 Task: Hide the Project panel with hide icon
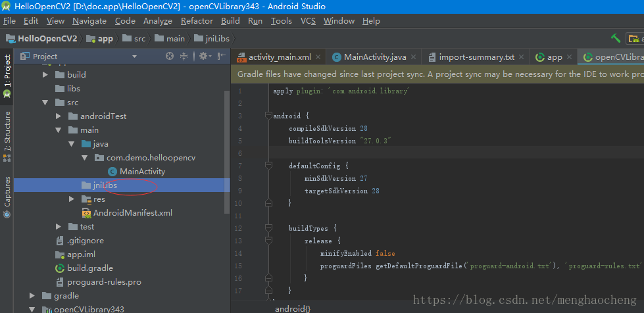click(222, 57)
